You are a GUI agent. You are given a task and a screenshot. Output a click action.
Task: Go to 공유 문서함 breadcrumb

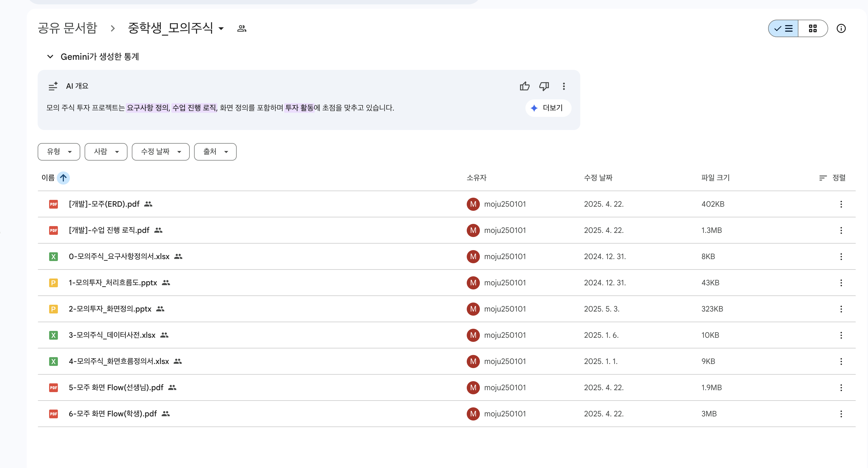click(x=67, y=28)
